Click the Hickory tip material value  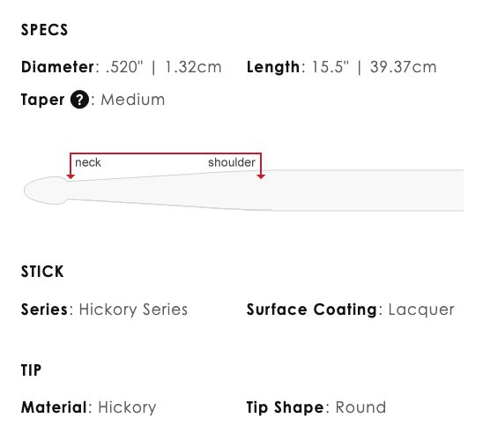coord(127,407)
